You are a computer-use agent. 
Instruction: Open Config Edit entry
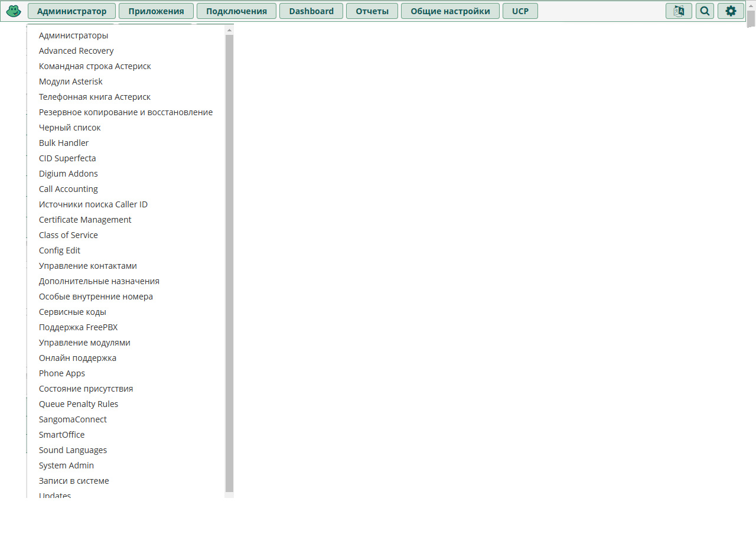point(60,250)
